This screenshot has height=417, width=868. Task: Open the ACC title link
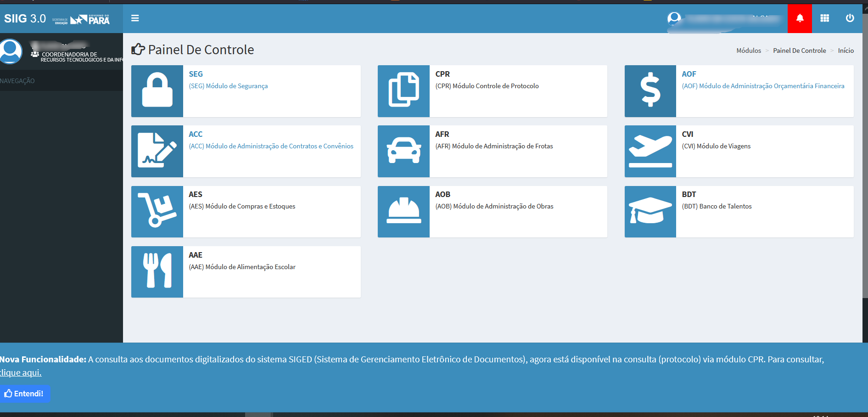pyautogui.click(x=196, y=134)
